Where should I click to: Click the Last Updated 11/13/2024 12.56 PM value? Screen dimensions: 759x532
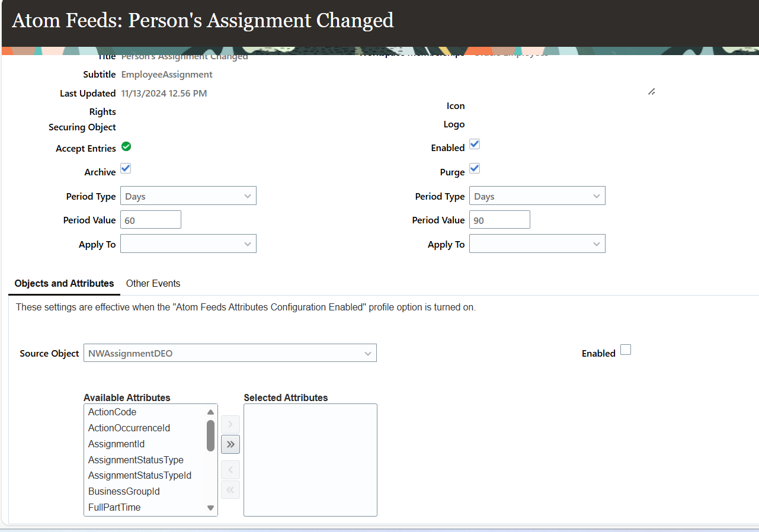[x=164, y=94]
